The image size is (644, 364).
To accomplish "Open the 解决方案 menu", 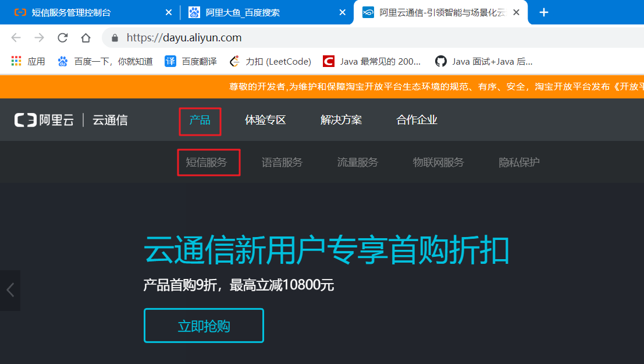I will point(341,120).
